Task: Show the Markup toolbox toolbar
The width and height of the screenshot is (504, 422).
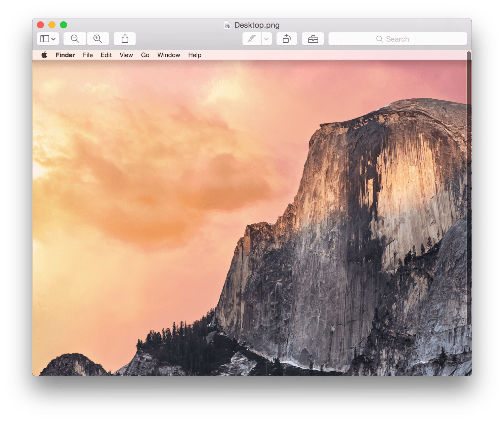Action: pos(313,39)
